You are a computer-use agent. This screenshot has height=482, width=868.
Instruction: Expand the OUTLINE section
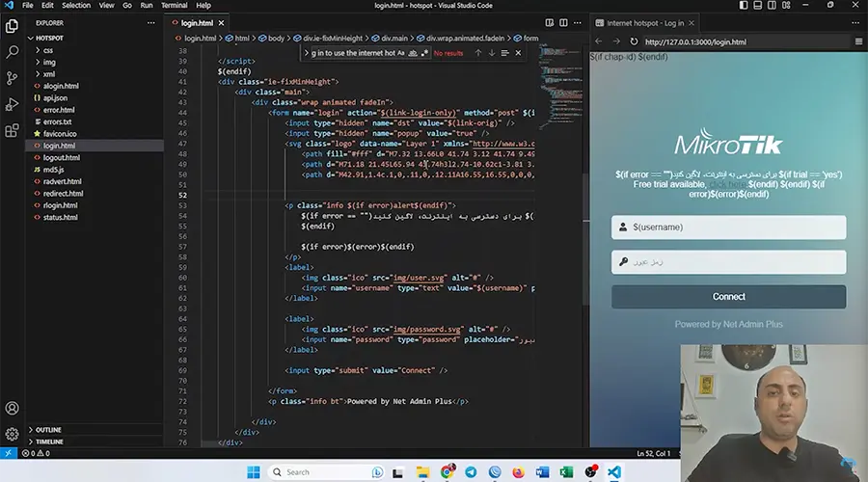pyautogui.click(x=95, y=430)
